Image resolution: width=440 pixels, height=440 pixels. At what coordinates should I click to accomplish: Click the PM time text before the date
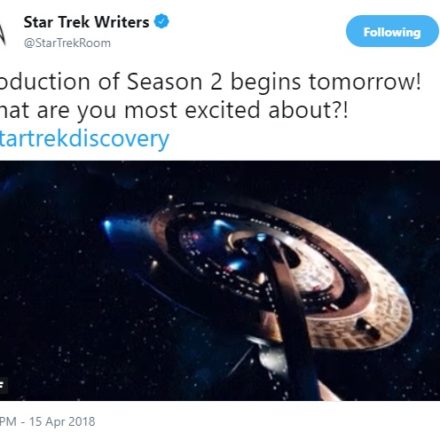[8, 422]
